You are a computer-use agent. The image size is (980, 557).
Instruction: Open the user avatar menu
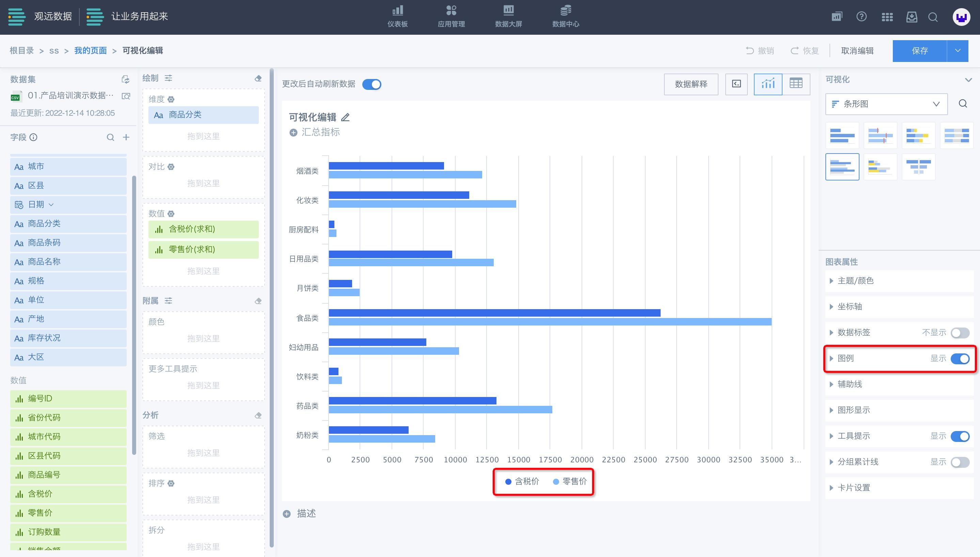point(961,17)
